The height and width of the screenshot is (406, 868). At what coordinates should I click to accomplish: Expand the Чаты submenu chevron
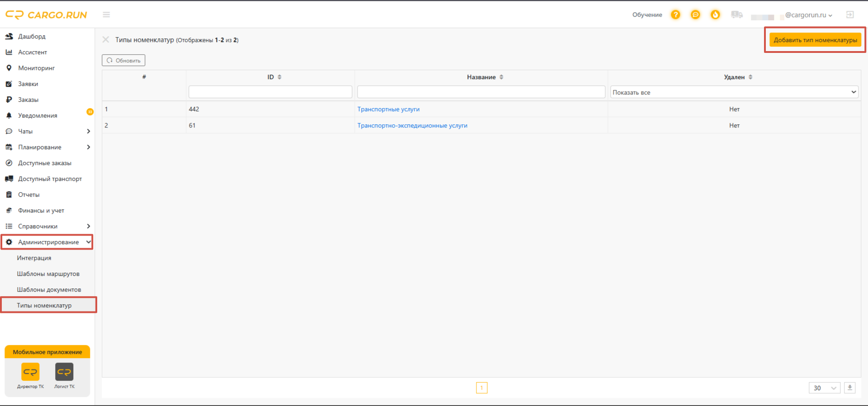coord(88,131)
